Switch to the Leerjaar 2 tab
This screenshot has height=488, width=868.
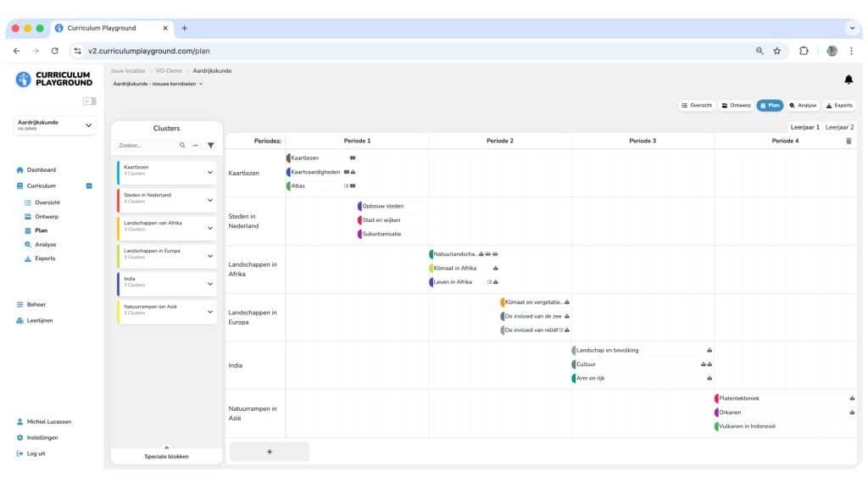coord(839,127)
